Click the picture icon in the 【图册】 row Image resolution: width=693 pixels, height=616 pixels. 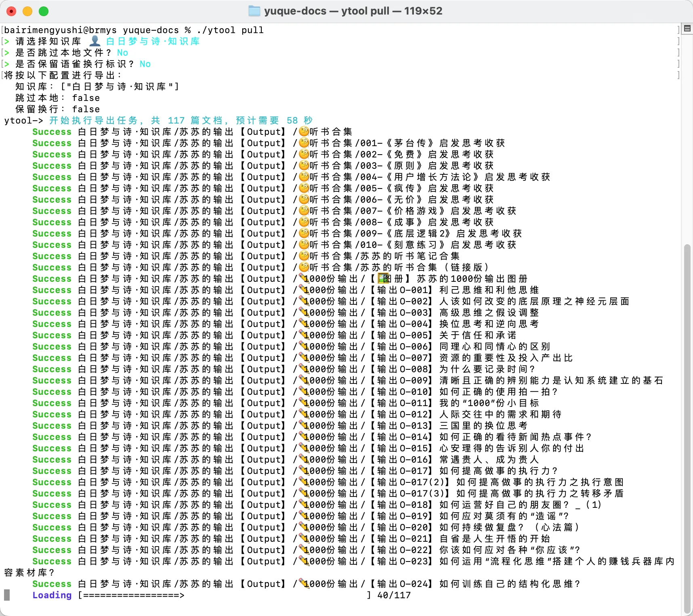pyautogui.click(x=383, y=279)
